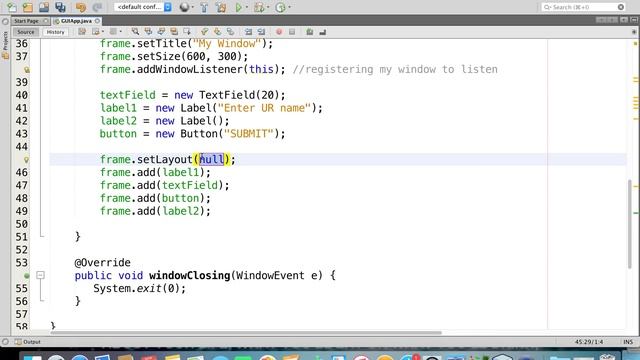Click the horizontal scrollbar thumb
The height and width of the screenshot is (360, 640).
(246, 333)
